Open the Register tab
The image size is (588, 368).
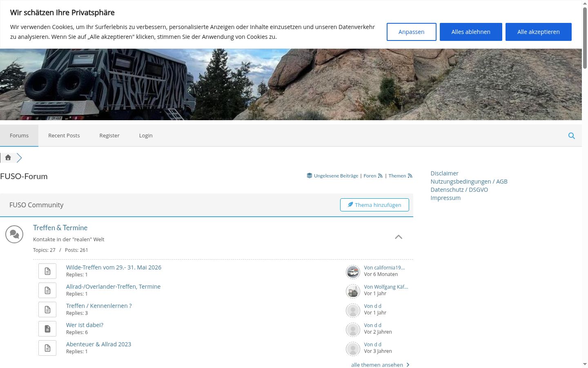tap(109, 135)
